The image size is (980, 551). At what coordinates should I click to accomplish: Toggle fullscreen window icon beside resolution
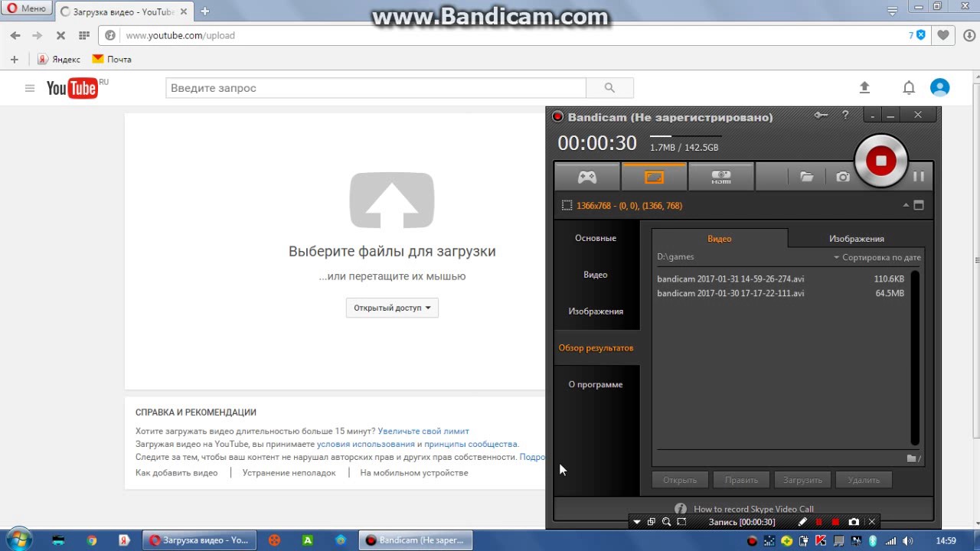click(x=919, y=205)
